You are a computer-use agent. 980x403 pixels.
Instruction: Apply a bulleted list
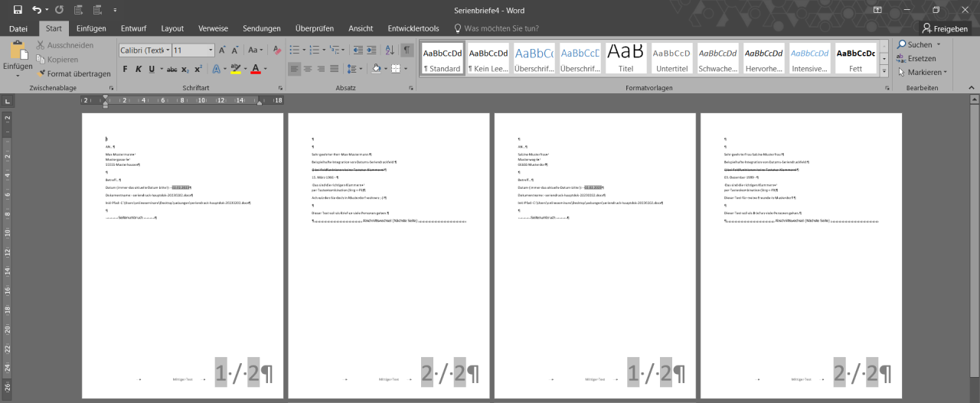[294, 50]
